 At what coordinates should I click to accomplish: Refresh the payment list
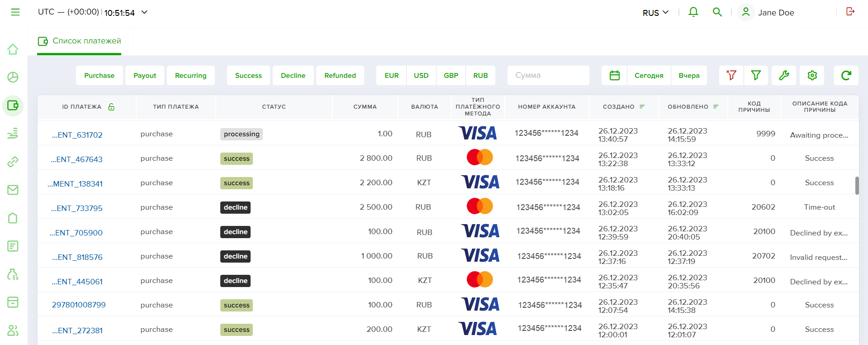[846, 75]
